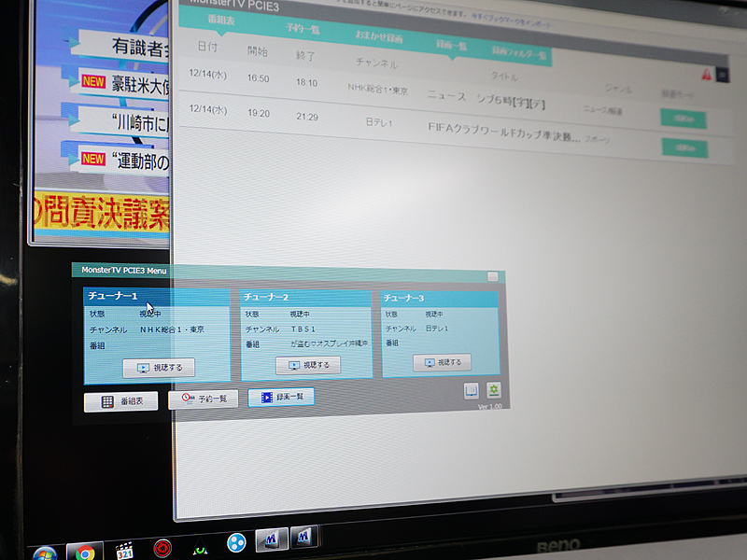Viewport: 747px width, 560px height.
Task: Open the dark green-eyed taskbar icon
Action: click(200, 547)
